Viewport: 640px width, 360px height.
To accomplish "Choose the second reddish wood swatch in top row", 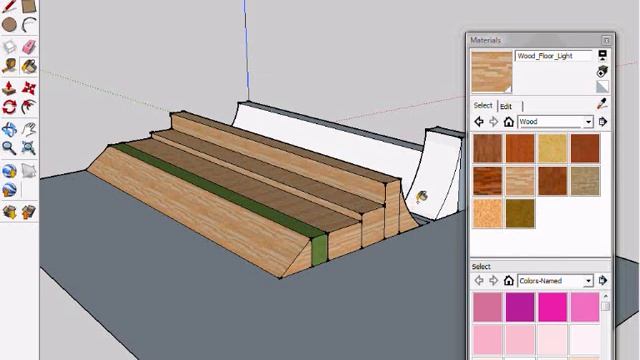I will 520,149.
